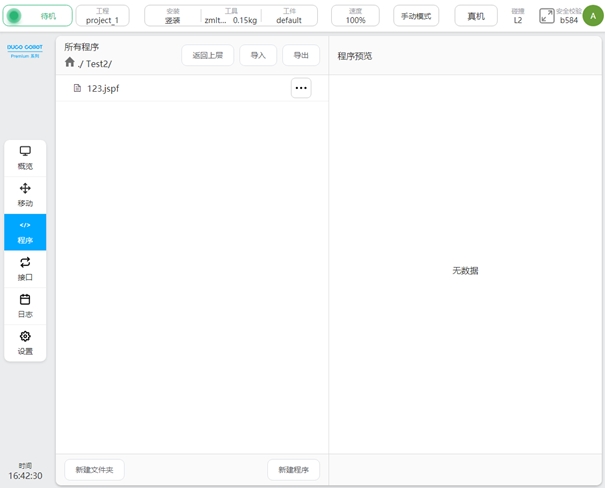Go to the 移动 move panel
Screen dimensions: 605x488
coord(25,194)
